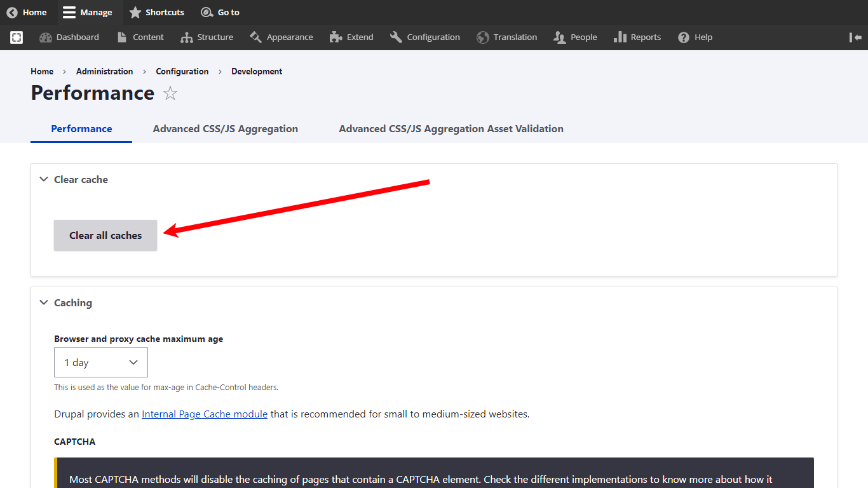Open Appearance via its paintbrush icon
The width and height of the screenshot is (868, 488).
[255, 37]
